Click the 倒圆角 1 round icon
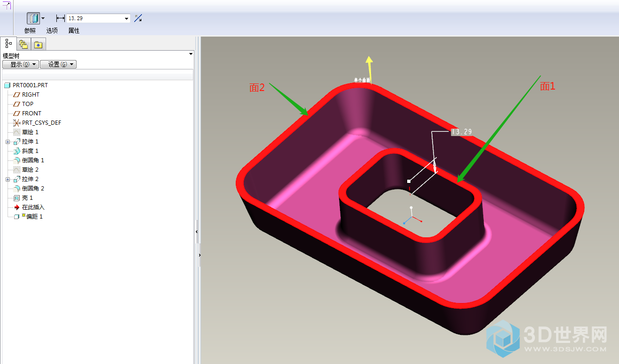The width and height of the screenshot is (619, 364). [x=17, y=160]
